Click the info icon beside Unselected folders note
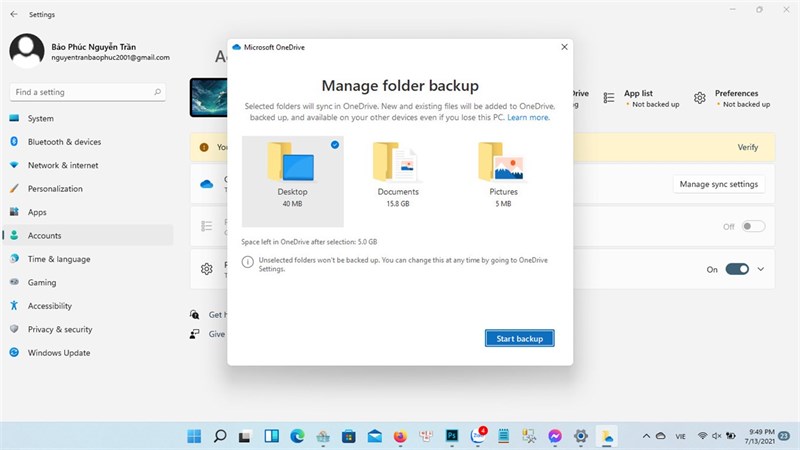 [x=247, y=262]
